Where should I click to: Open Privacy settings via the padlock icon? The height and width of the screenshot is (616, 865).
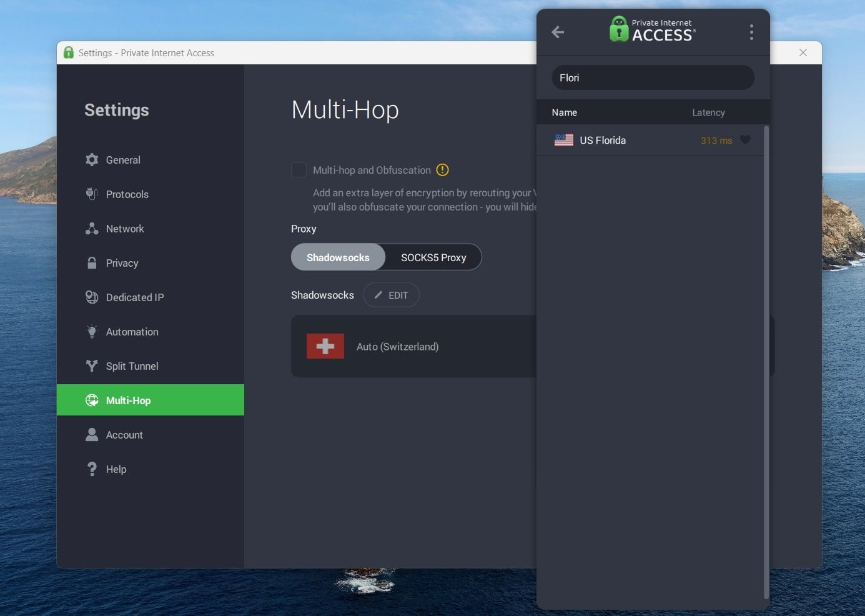pyautogui.click(x=92, y=263)
